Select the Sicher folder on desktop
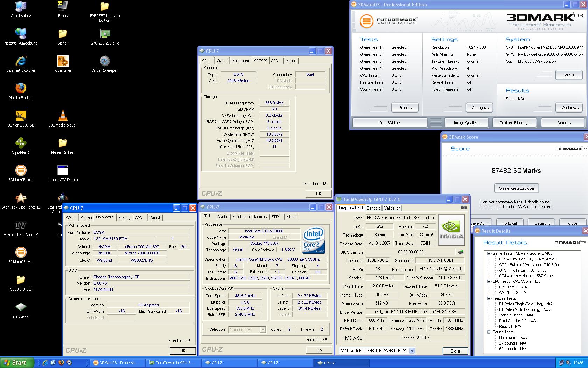Image resolution: width=588 pixels, height=368 pixels. 63,37
